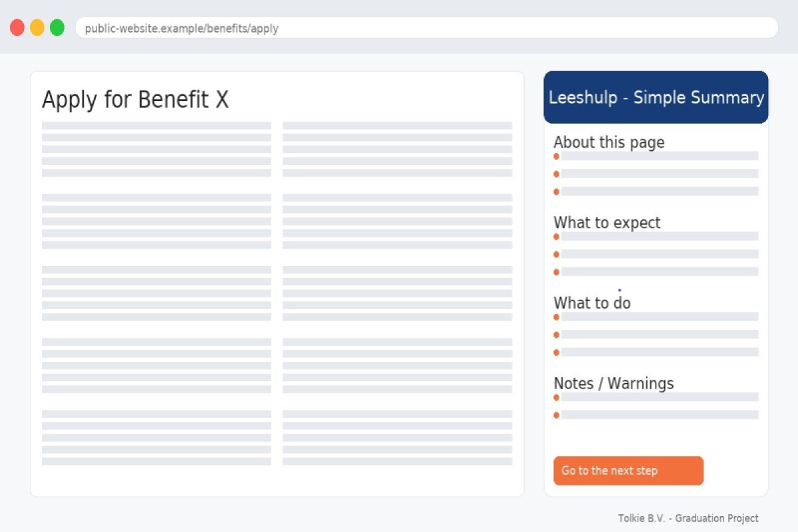
Task: Open the About this page section heading
Action: point(608,142)
